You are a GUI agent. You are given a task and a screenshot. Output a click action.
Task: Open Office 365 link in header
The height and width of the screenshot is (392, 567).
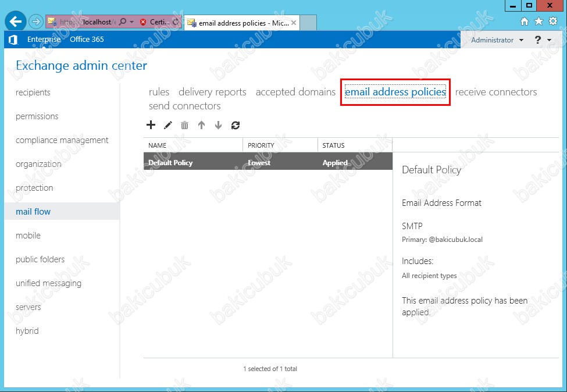[87, 40]
